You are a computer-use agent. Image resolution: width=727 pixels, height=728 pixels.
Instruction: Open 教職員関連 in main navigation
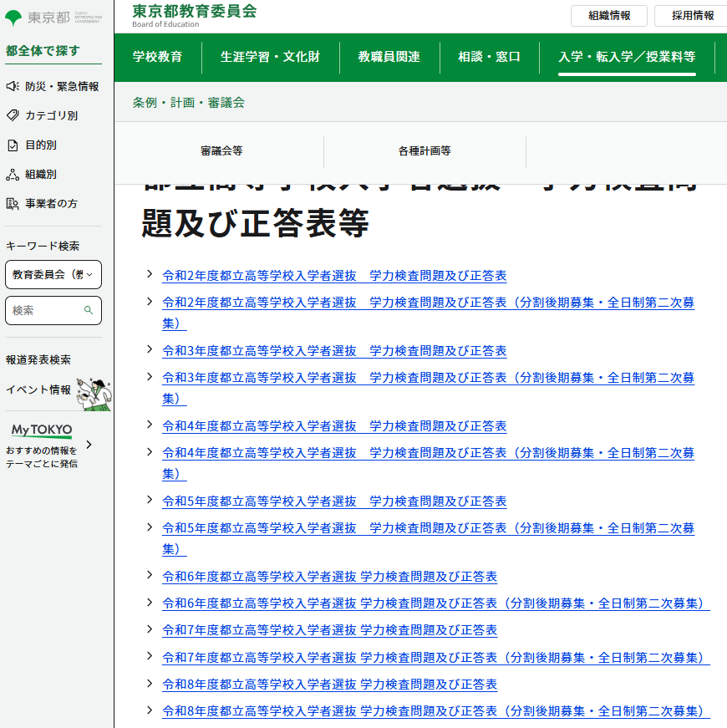(389, 57)
